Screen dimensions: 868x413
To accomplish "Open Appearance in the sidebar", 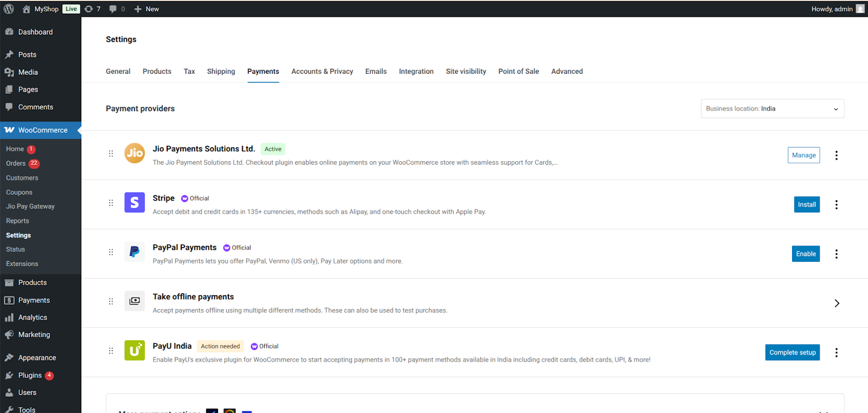I will click(x=41, y=358).
